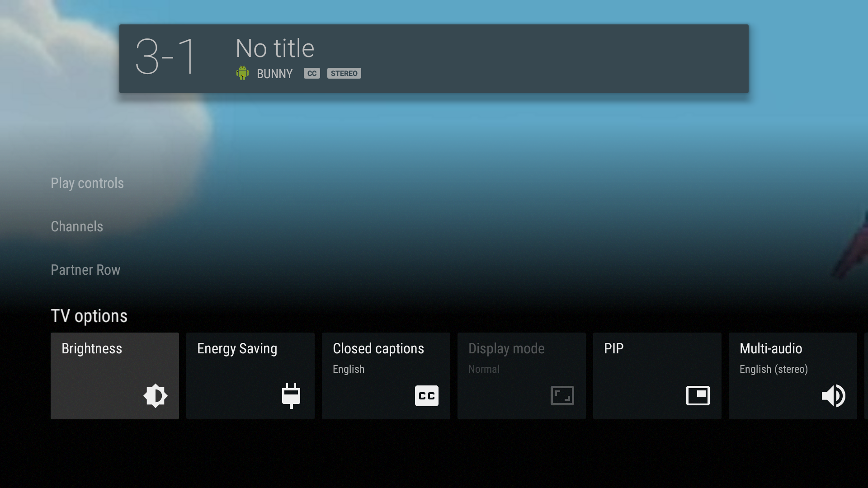
Task: Click the Android robot BUNNY icon
Action: [x=241, y=72]
